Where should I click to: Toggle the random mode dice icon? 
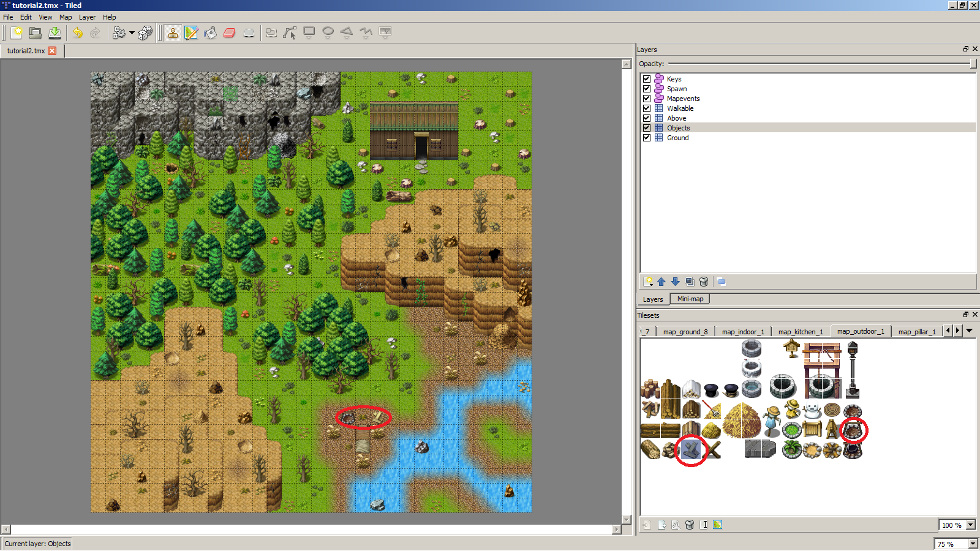point(145,32)
